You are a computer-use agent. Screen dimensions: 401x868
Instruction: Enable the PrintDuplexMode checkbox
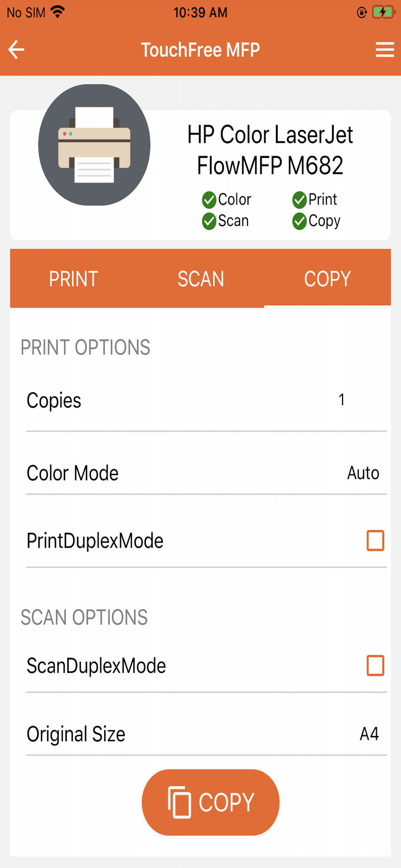click(x=375, y=541)
